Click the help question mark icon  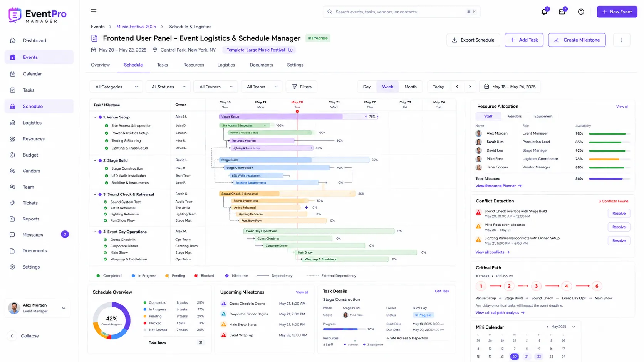[581, 12]
